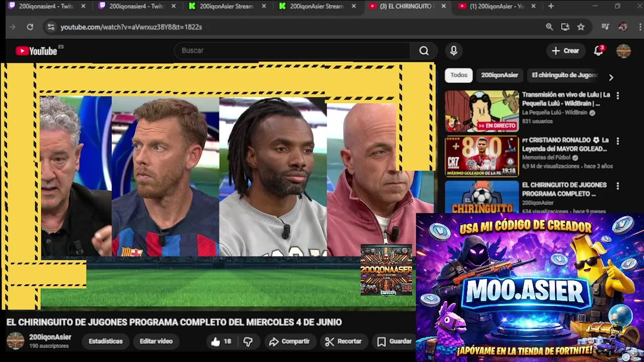Click the Recortar clip button
Screen dimensions: 644x362
click(x=344, y=341)
